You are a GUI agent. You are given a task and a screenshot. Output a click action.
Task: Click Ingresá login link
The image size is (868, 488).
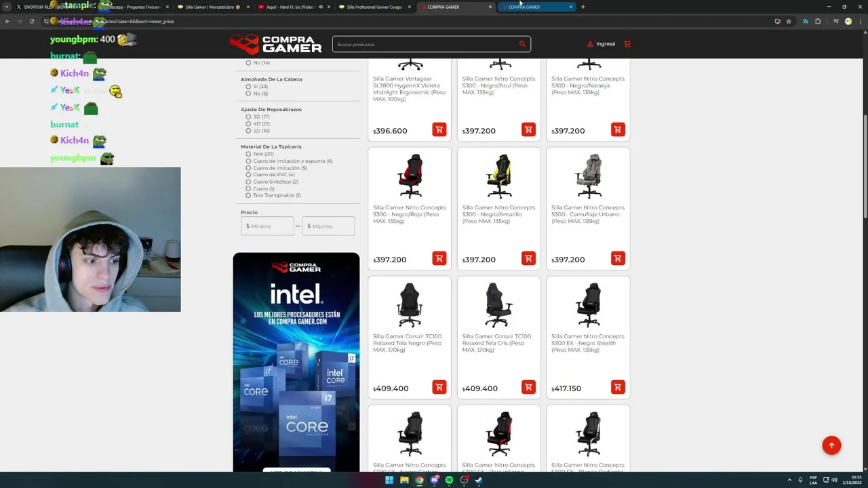601,44
